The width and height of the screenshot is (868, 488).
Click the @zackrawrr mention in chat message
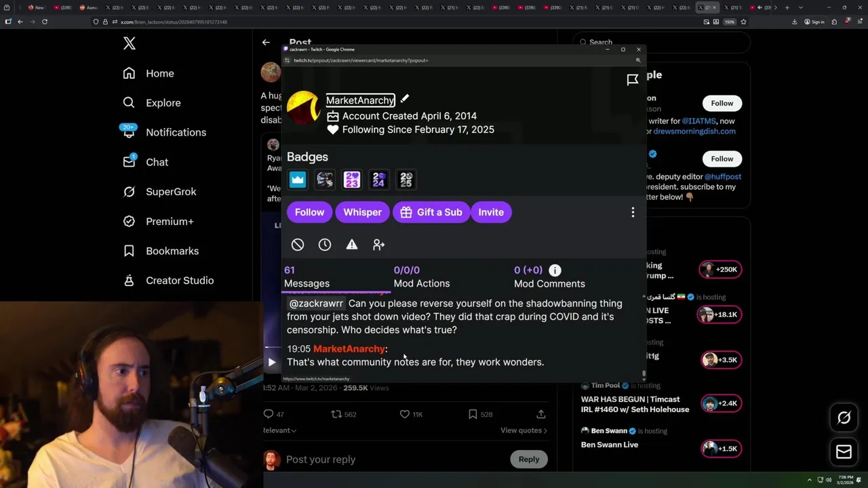coord(316,304)
